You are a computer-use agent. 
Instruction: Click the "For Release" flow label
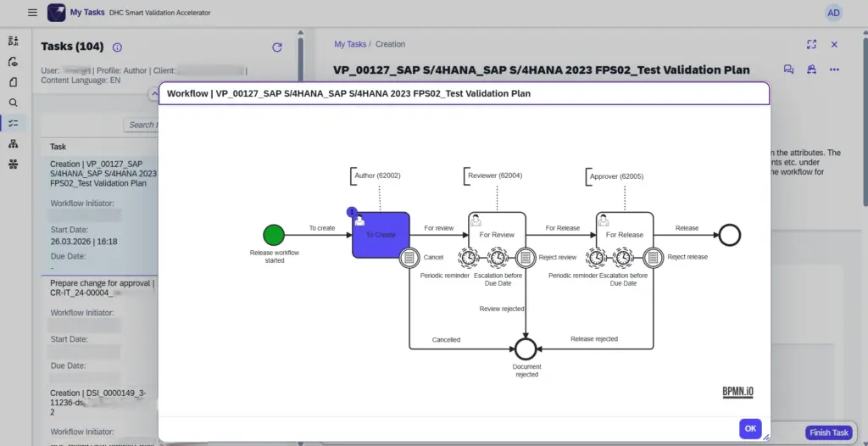pos(563,228)
